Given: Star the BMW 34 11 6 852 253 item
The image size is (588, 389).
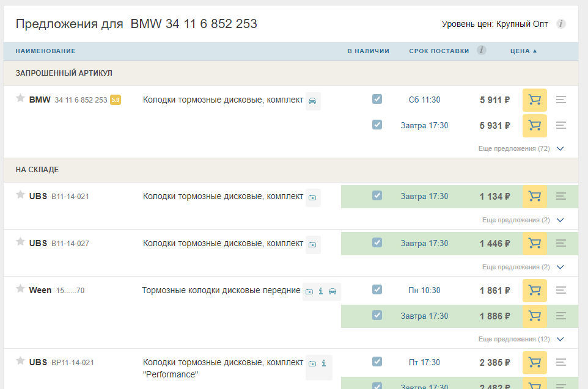Looking at the screenshot, I should (x=20, y=98).
